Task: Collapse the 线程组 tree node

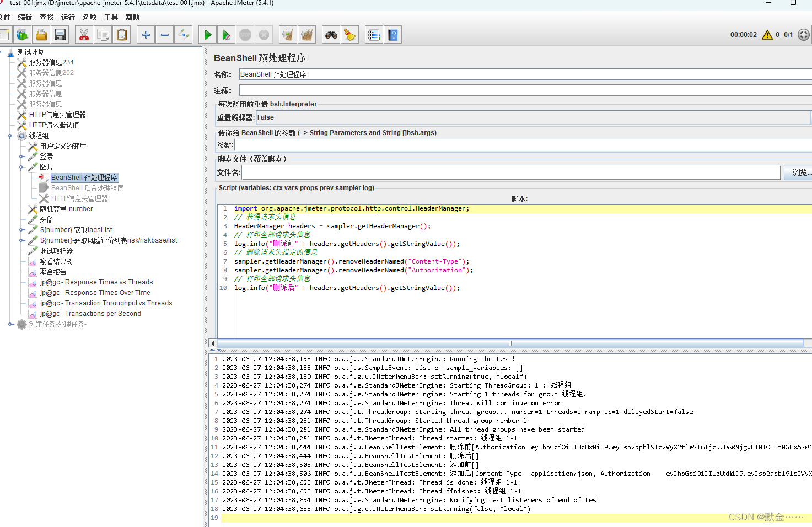Action: (10, 136)
